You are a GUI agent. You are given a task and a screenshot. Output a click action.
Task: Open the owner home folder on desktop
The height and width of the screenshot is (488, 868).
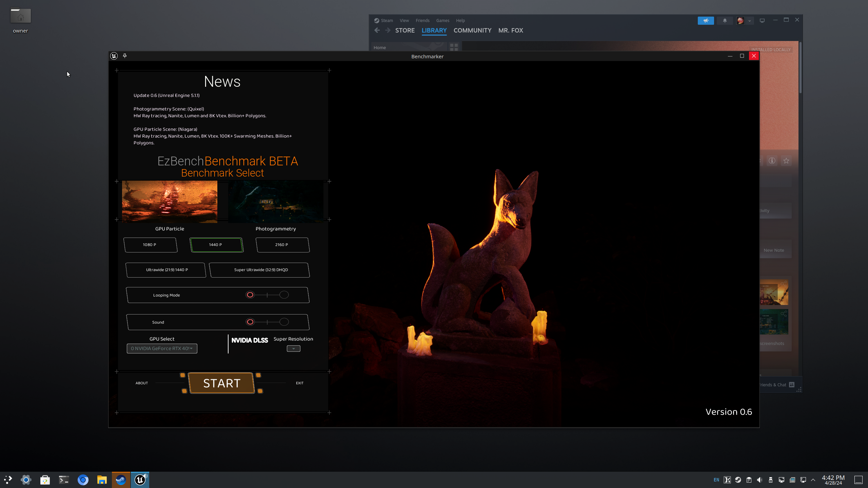tap(20, 20)
